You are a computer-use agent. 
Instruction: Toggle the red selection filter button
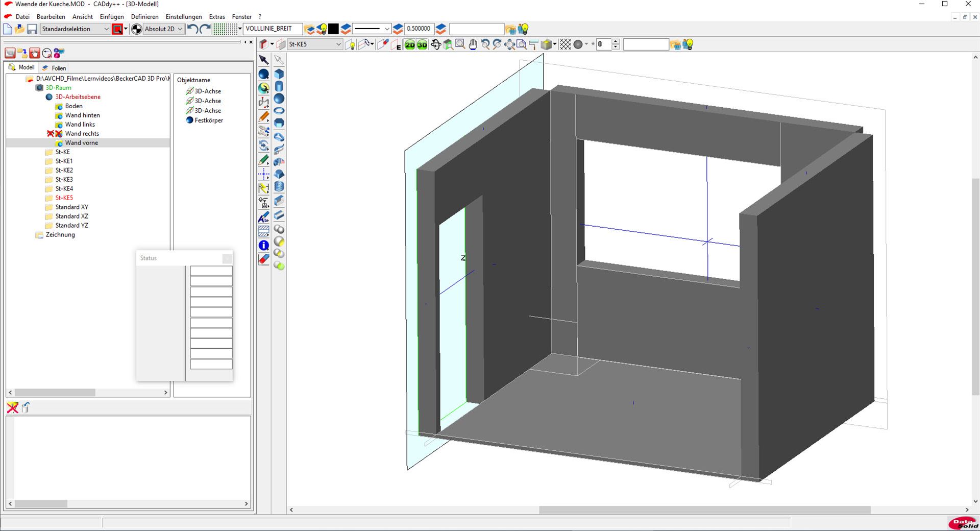(x=117, y=29)
